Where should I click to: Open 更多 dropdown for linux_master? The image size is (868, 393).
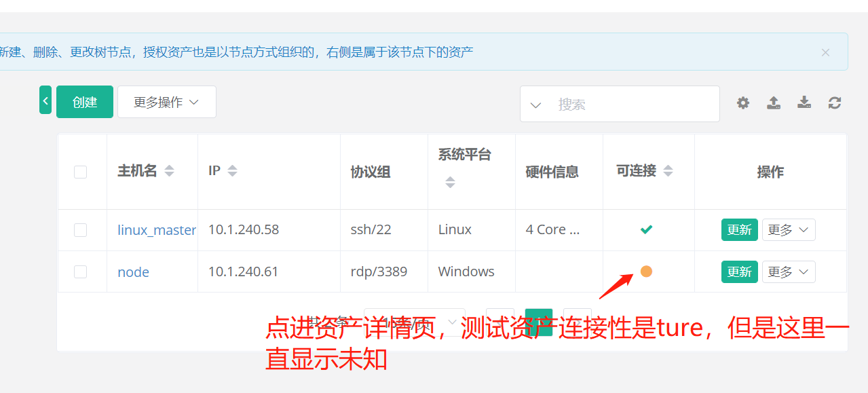tap(789, 230)
